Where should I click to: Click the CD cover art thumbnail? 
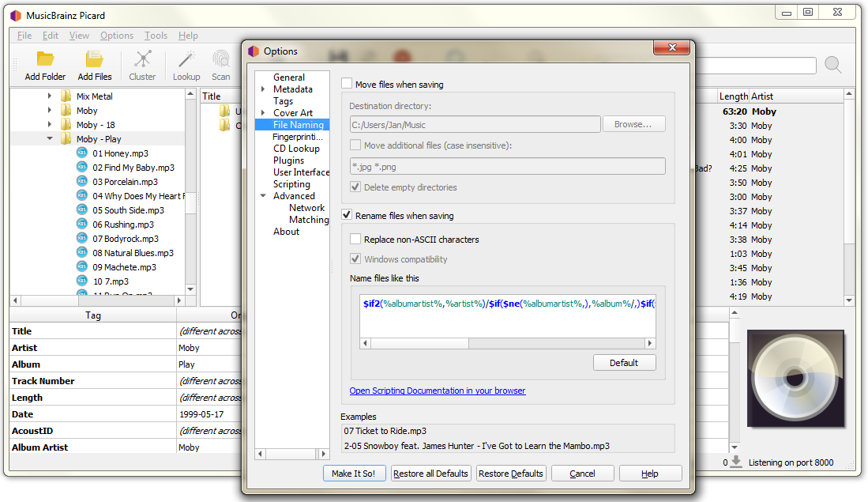point(795,379)
